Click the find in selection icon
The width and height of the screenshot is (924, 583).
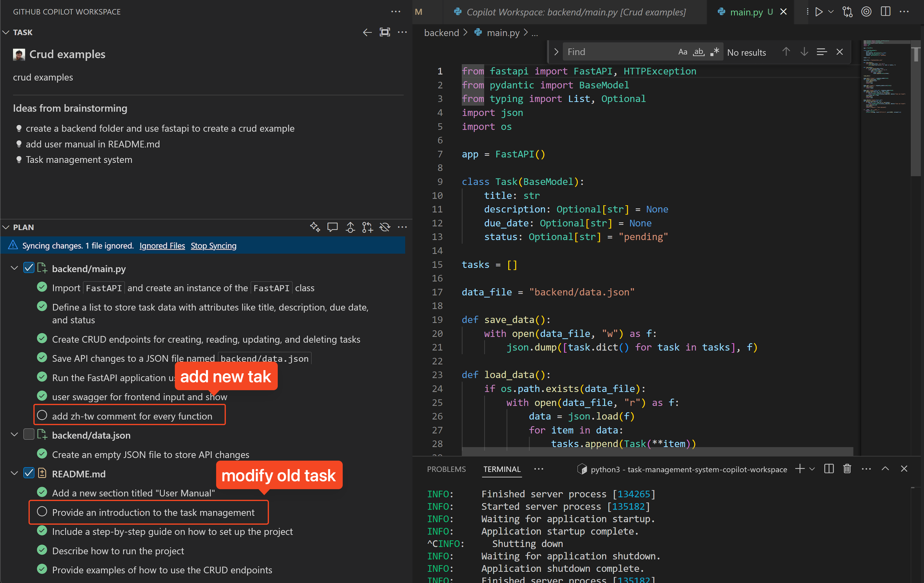(x=821, y=52)
